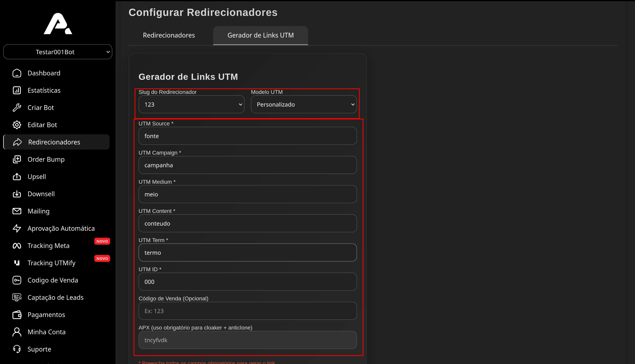Click the app logo in the sidebar
The width and height of the screenshot is (635, 364).
pos(58,24)
